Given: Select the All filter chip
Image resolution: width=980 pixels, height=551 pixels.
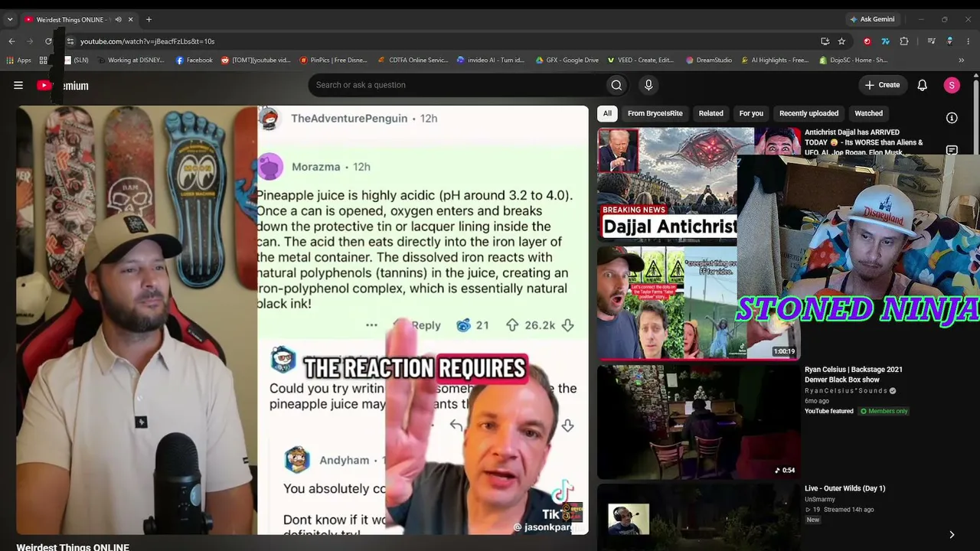Looking at the screenshot, I should (607, 113).
